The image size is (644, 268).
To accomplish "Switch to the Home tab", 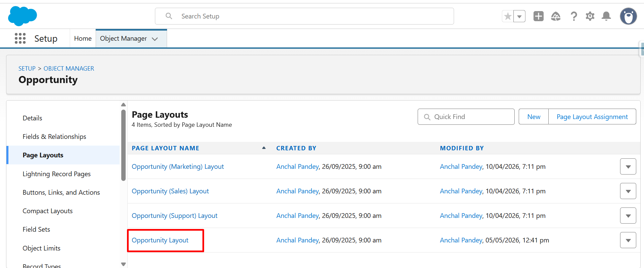I will coord(83,38).
